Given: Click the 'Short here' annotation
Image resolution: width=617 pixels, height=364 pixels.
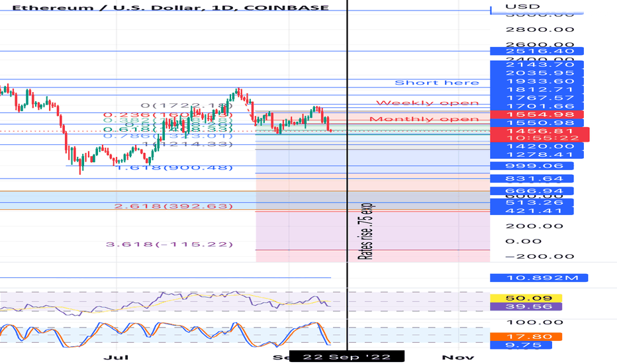Looking at the screenshot, I should (x=437, y=83).
